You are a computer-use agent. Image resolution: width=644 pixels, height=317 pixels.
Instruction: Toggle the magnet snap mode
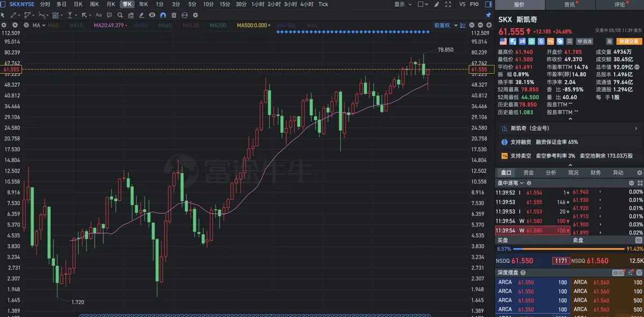click(163, 15)
